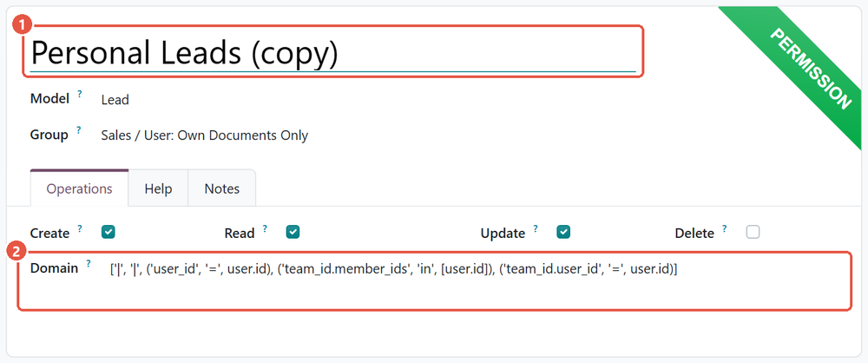
Task: Uncheck the Read permission checkbox
Action: [293, 232]
